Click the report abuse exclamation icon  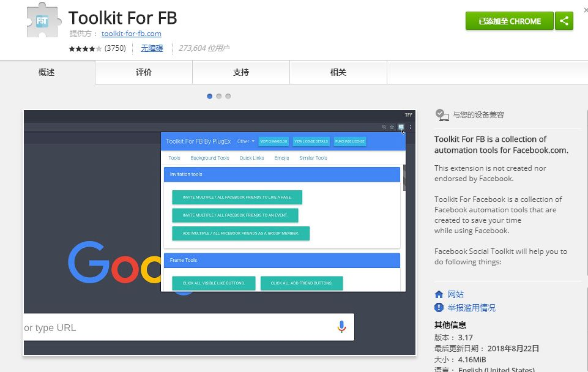439,308
